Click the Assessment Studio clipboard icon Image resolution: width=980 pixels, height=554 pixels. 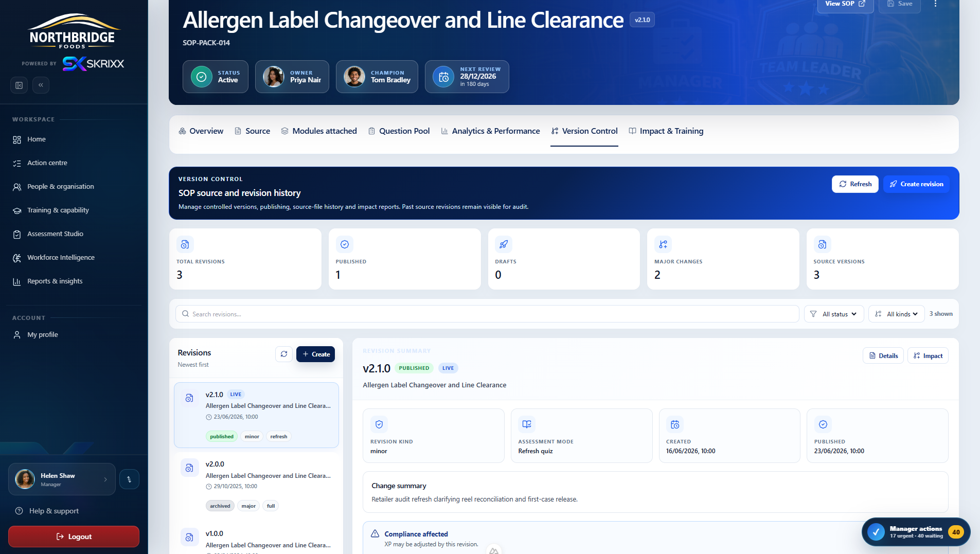coord(17,235)
